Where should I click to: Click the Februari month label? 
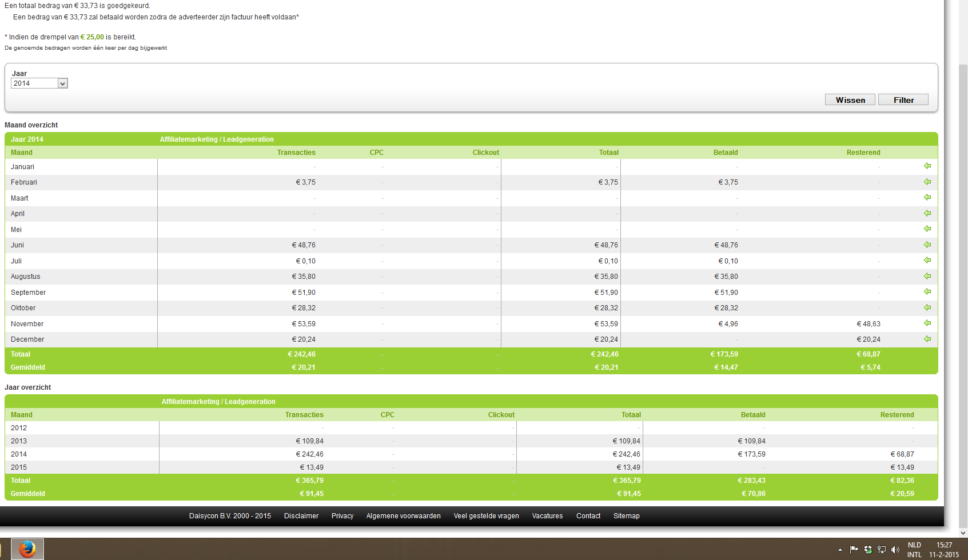[x=24, y=182]
